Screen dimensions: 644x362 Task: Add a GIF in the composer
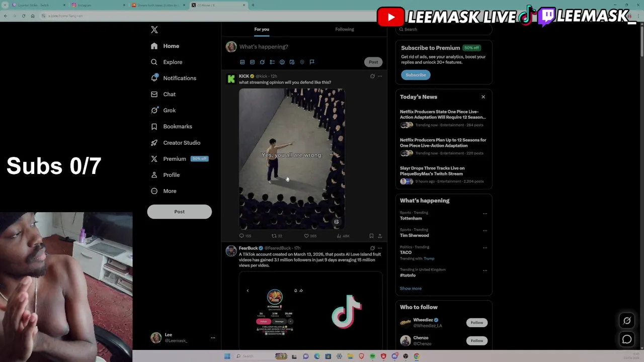click(252, 62)
